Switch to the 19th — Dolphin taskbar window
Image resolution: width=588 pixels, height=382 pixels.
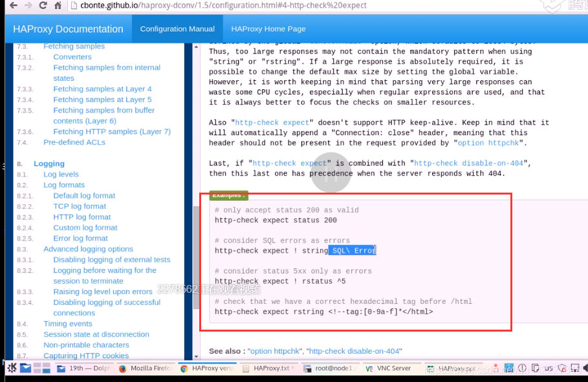click(x=83, y=368)
